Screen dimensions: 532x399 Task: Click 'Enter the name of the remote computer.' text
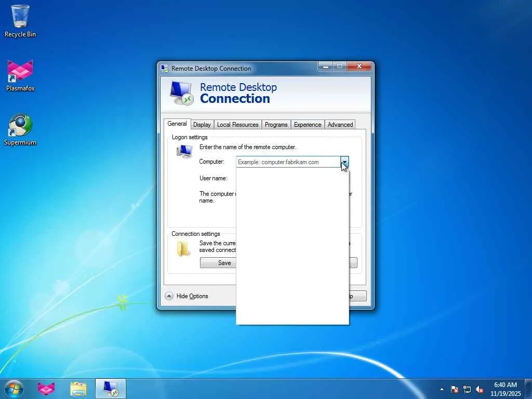(248, 147)
